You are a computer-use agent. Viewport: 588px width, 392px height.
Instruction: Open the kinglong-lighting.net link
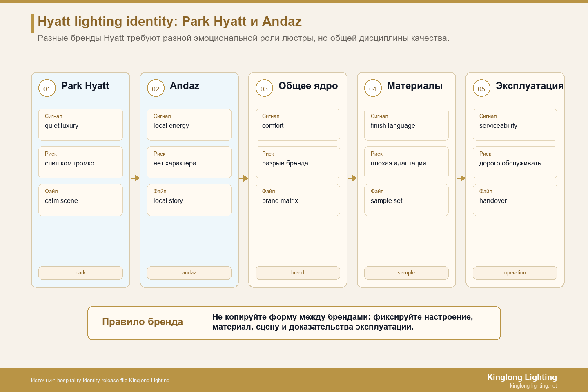click(x=533, y=385)
